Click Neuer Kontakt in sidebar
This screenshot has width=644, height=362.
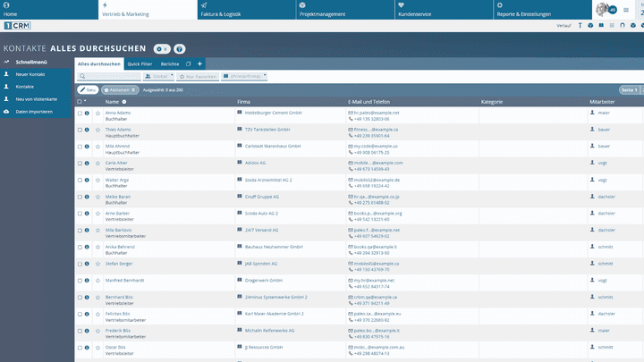36,74
